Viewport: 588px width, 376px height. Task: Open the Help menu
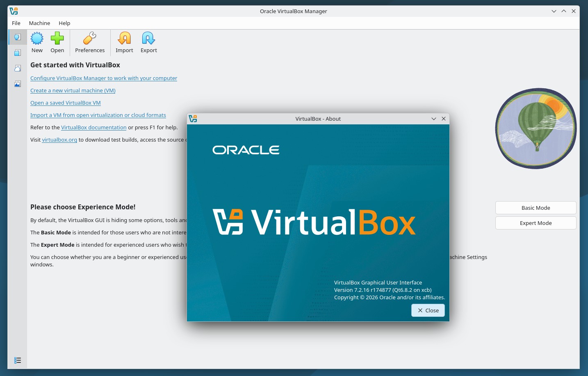click(64, 23)
